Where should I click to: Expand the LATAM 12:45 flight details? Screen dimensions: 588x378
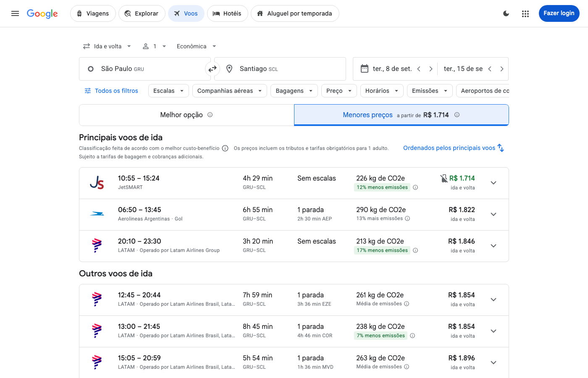[x=493, y=299]
